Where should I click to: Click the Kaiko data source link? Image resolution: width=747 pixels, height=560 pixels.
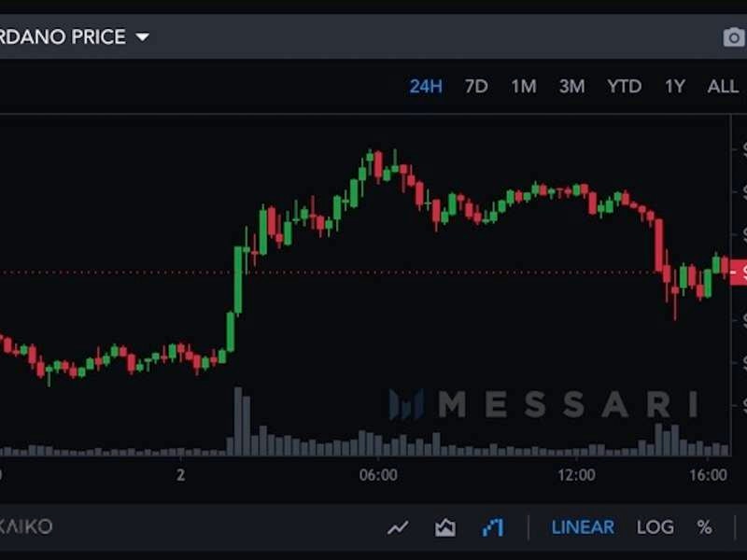pyautogui.click(x=26, y=526)
